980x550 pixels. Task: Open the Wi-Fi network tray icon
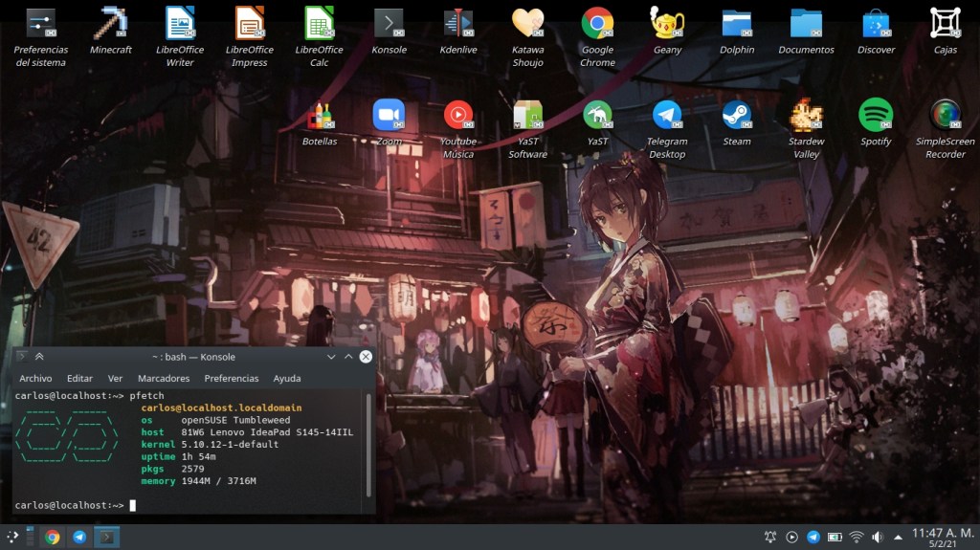856,537
